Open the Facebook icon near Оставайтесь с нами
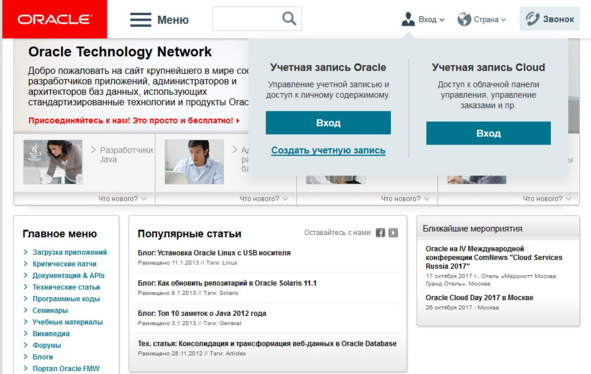591x374 pixels. (x=380, y=233)
